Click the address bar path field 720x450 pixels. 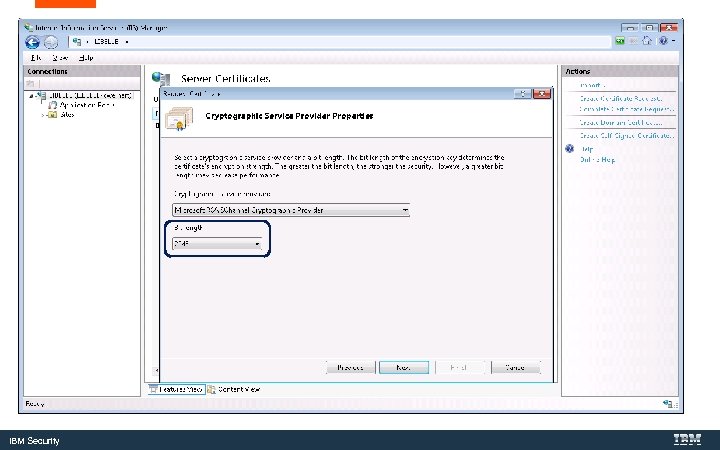(340, 42)
